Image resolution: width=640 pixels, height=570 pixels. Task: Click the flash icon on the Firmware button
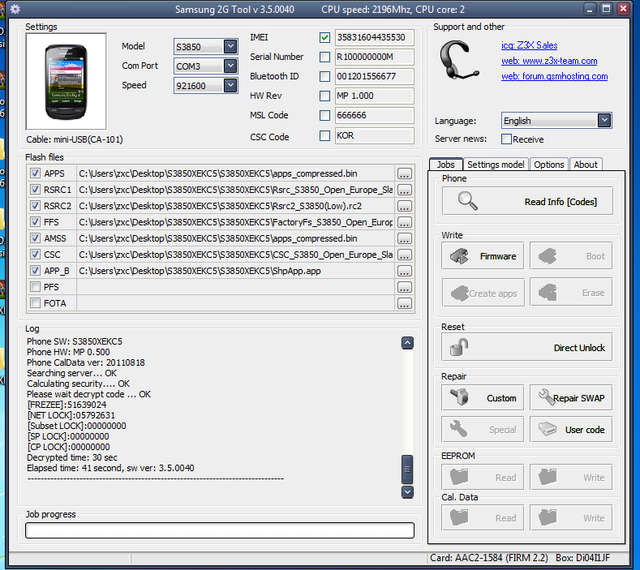(459, 256)
